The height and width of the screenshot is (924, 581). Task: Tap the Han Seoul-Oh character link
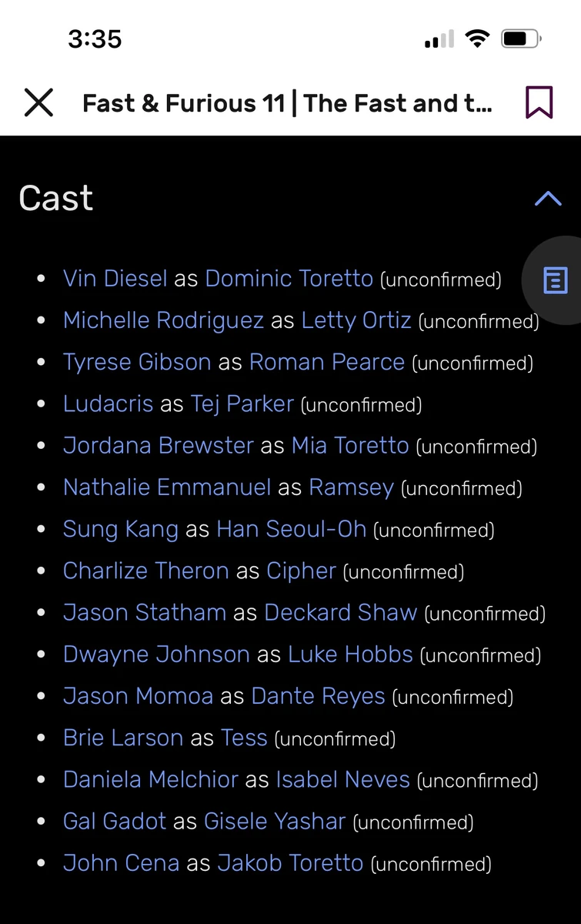[291, 529]
